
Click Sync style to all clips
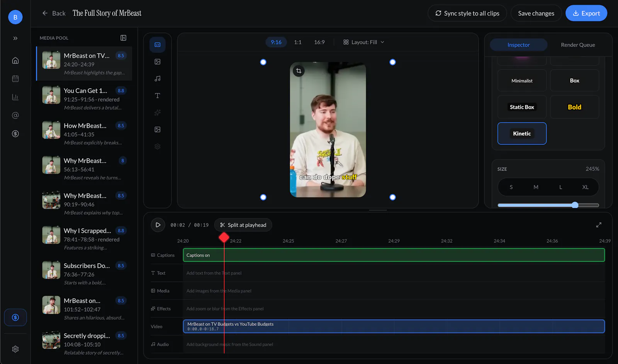point(467,13)
